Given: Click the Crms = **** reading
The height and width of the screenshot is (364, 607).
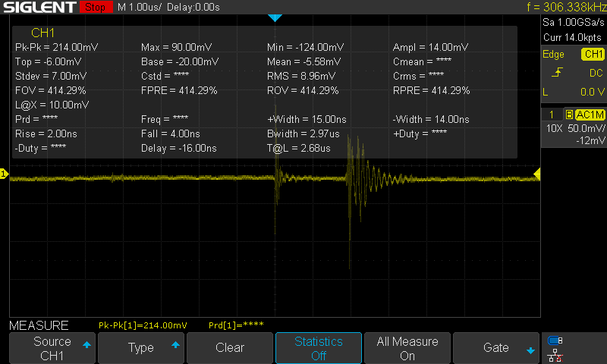Looking at the screenshot, I should tap(419, 76).
